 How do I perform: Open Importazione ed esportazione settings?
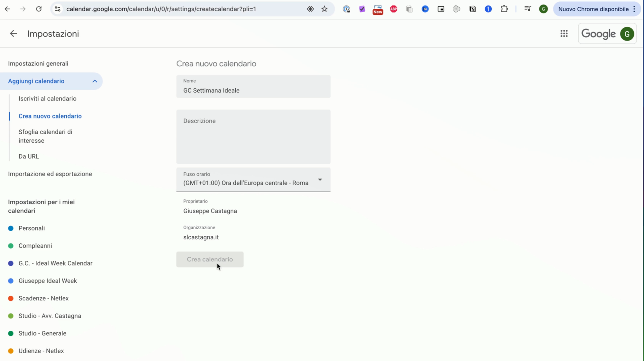coord(50,174)
